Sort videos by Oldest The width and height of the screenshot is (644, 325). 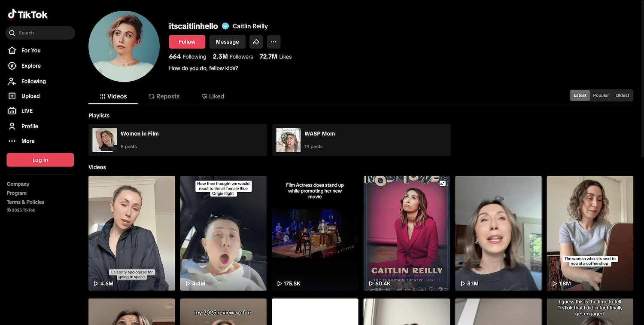(x=622, y=95)
